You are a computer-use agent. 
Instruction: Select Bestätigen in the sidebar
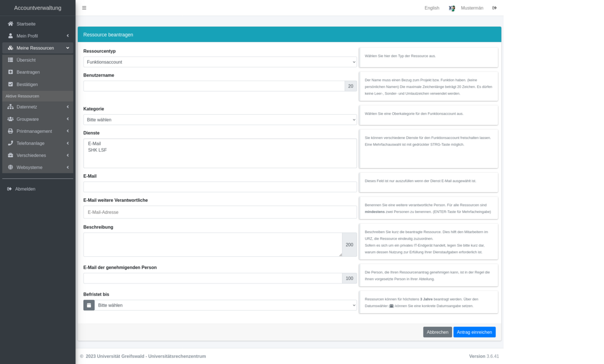coord(27,84)
